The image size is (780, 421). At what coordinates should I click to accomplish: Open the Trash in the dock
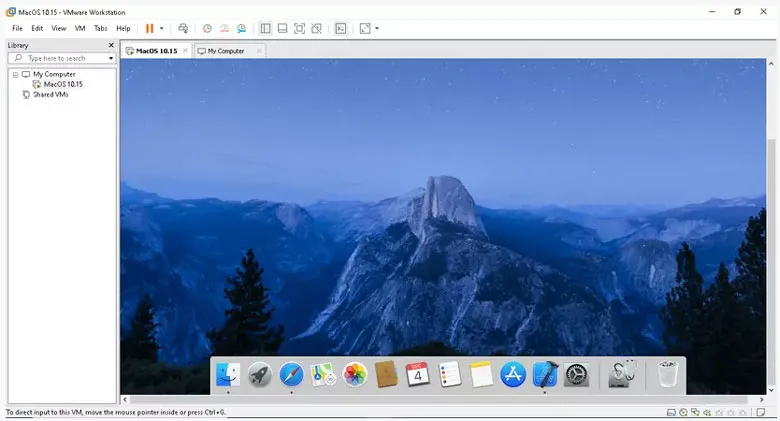667,374
